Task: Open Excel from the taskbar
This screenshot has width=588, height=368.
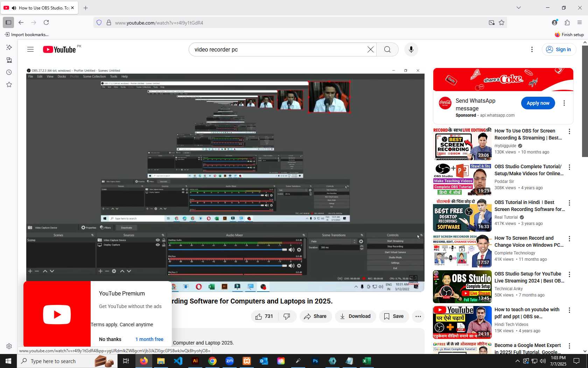Action: click(x=366, y=361)
